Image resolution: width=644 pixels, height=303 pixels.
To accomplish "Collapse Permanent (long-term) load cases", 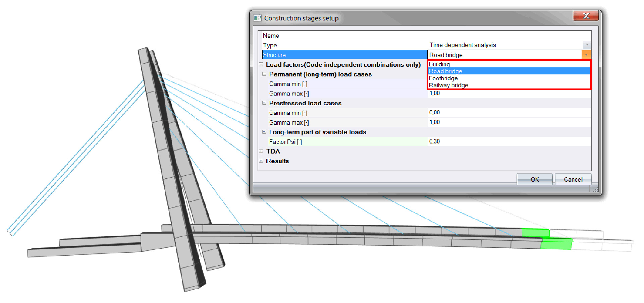I will (x=264, y=74).
